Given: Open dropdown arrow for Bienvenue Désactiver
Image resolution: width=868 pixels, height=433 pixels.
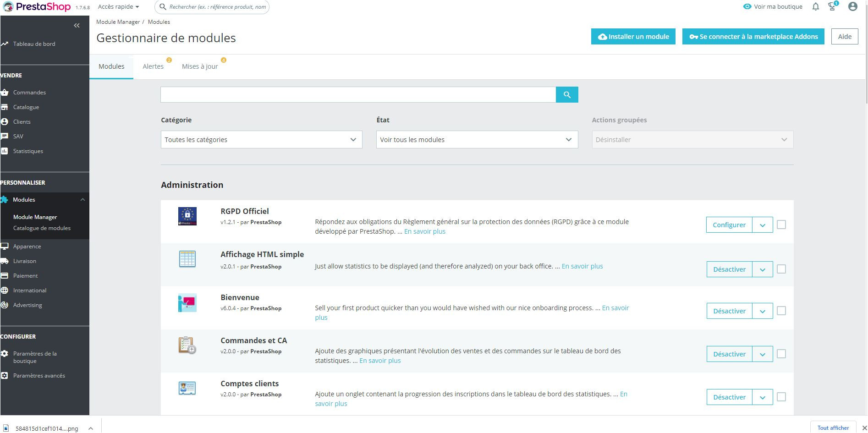Looking at the screenshot, I should coord(763,311).
